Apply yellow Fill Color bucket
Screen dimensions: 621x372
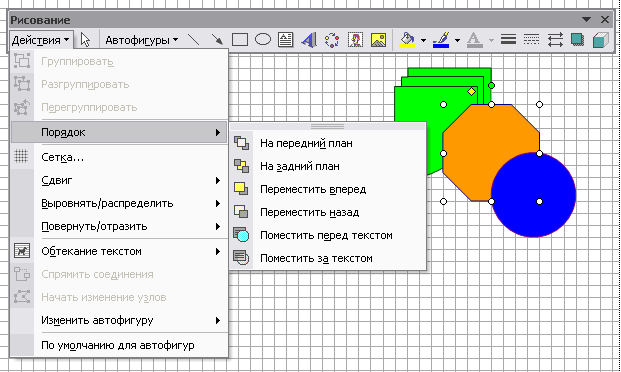(x=407, y=40)
